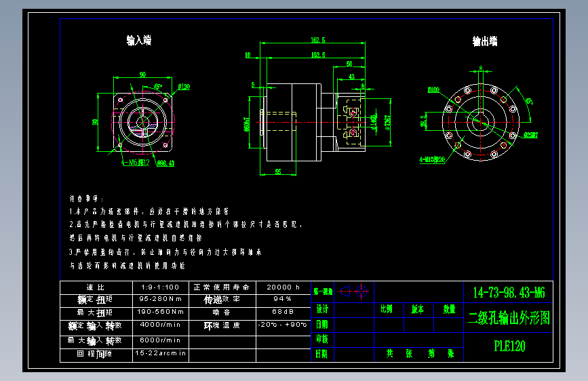Select the 95-280Nm value cell
This screenshot has width=588, height=381.
point(161,300)
